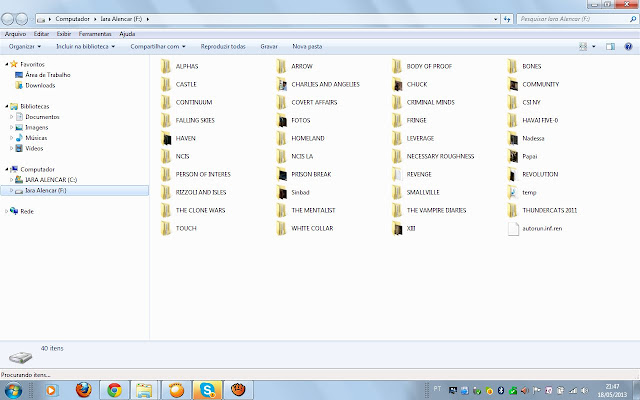Open the Exibir menu
Screen dimensions: 640x400
[64, 34]
